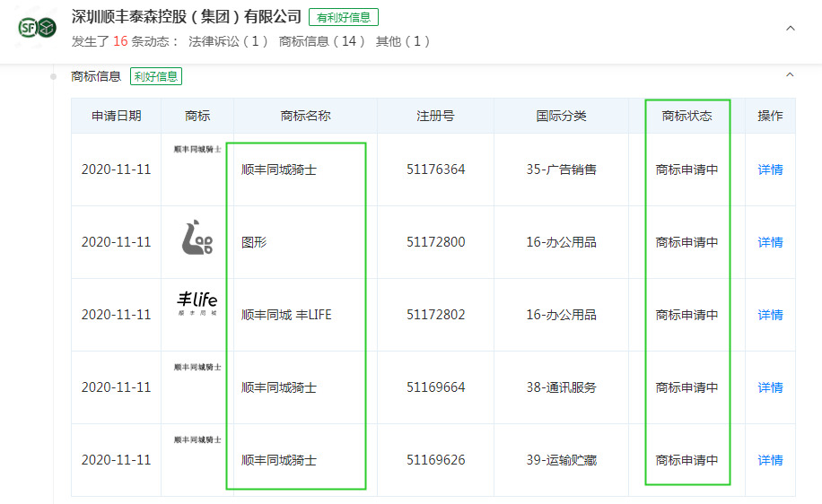Viewport: 822px width, 504px height.
Task: Click 16-办公用品 in the 51172800 row
Action: 562,242
